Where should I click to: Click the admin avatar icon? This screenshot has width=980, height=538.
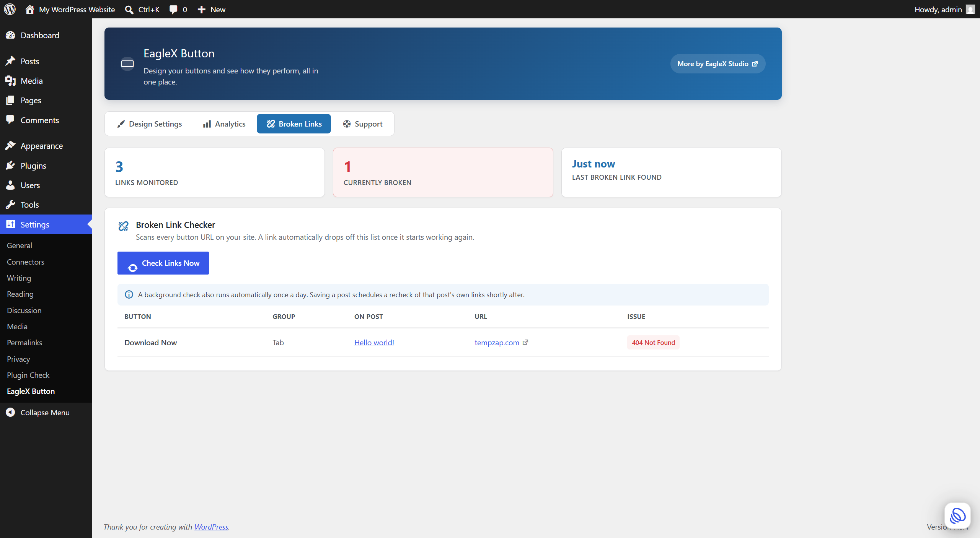tap(970, 9)
